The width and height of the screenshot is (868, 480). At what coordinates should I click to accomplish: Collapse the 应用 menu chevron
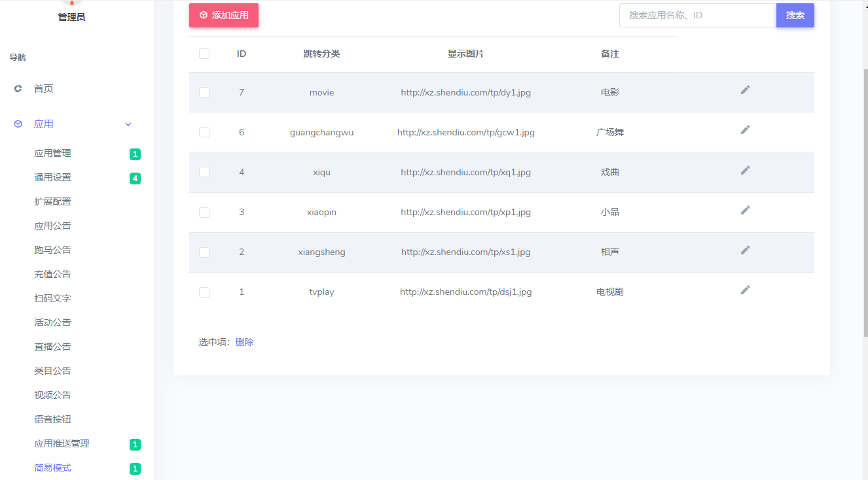(x=128, y=124)
